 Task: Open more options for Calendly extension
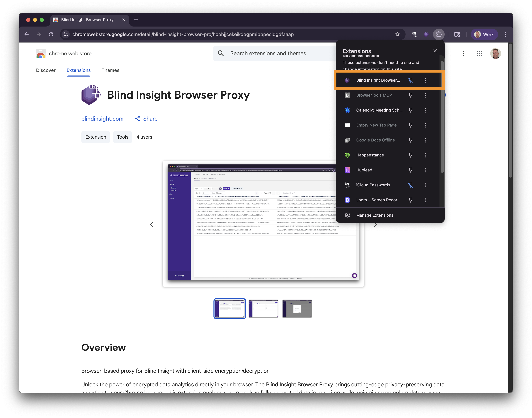tap(425, 110)
